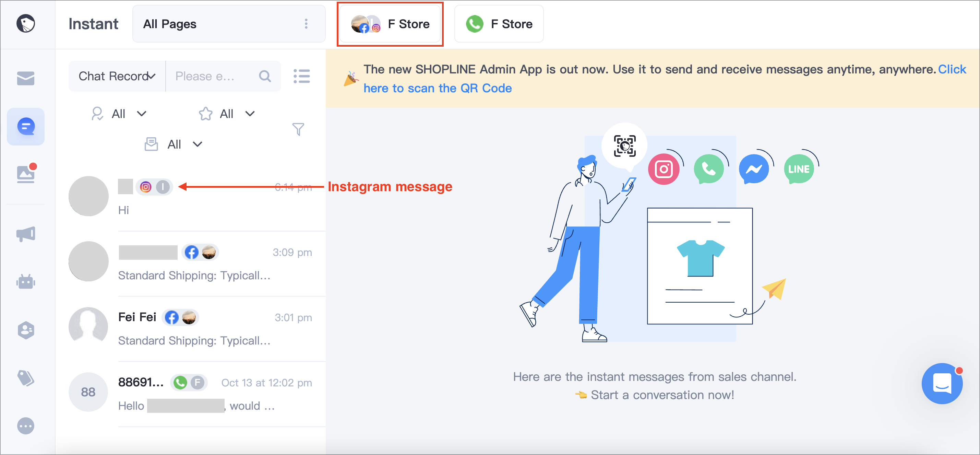
Task: Click the green phone icon in the illustration
Action: click(709, 169)
